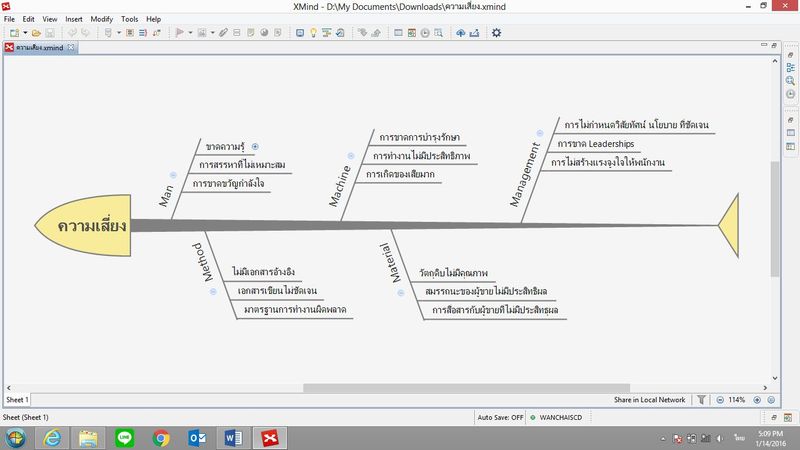Click the magnifier search icon in toolbar

pos(438,33)
